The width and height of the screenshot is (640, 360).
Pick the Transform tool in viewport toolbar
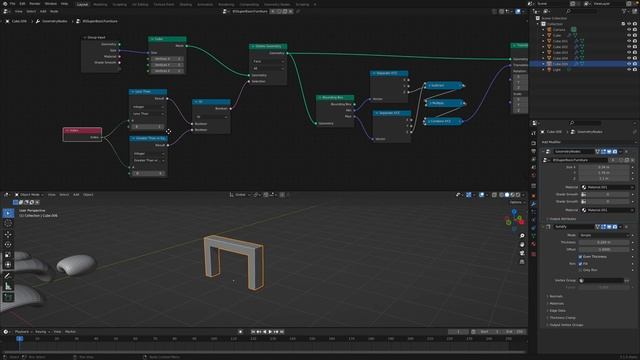click(8, 264)
